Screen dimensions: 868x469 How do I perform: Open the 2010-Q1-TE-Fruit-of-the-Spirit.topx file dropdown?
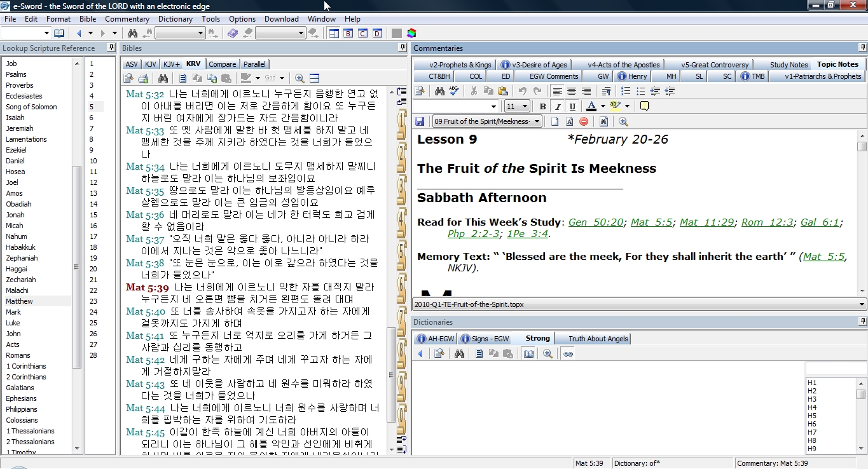click(862, 304)
